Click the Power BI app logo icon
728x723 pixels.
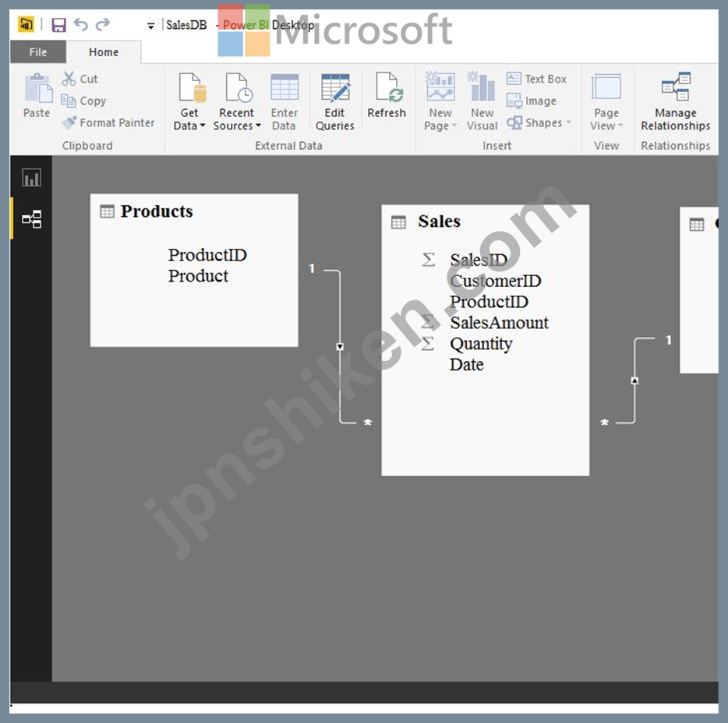click(26, 24)
